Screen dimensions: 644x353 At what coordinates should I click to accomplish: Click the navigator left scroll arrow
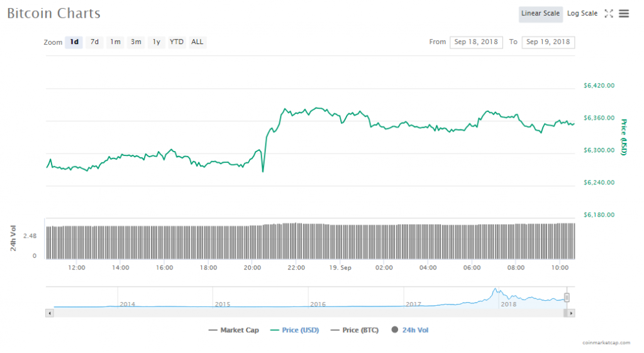pos(49,313)
